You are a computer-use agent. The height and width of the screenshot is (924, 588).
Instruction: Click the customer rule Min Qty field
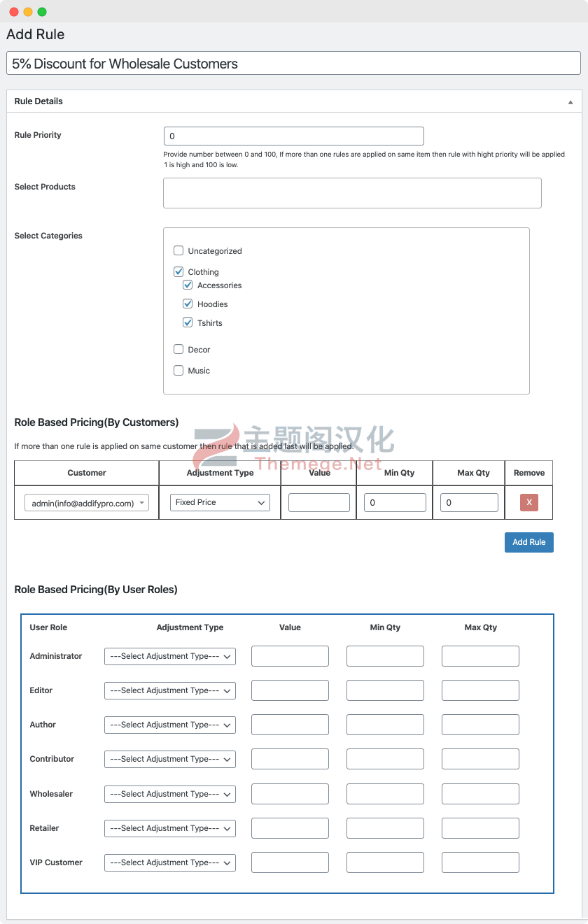(x=395, y=502)
